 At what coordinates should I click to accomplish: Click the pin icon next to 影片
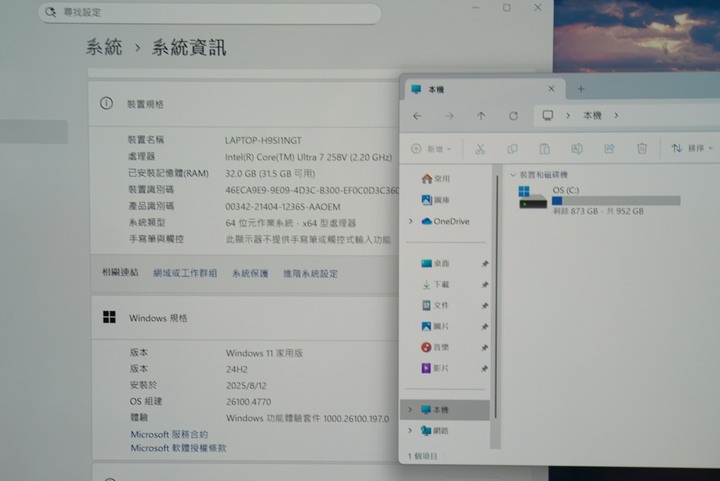[x=485, y=369]
